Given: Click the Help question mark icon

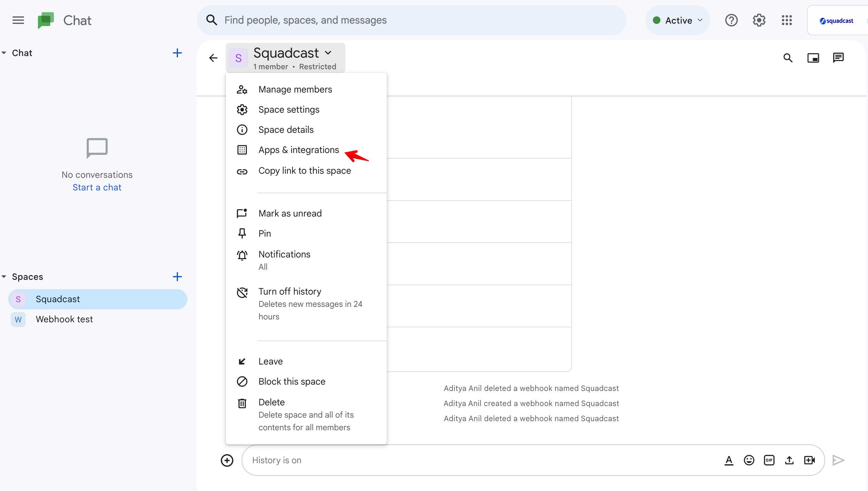Looking at the screenshot, I should (731, 20).
